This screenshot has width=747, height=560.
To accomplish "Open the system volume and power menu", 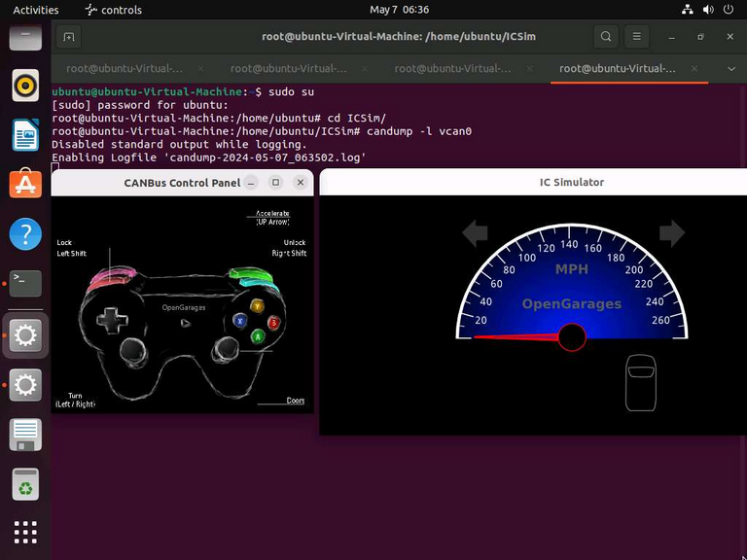I will (707, 9).
